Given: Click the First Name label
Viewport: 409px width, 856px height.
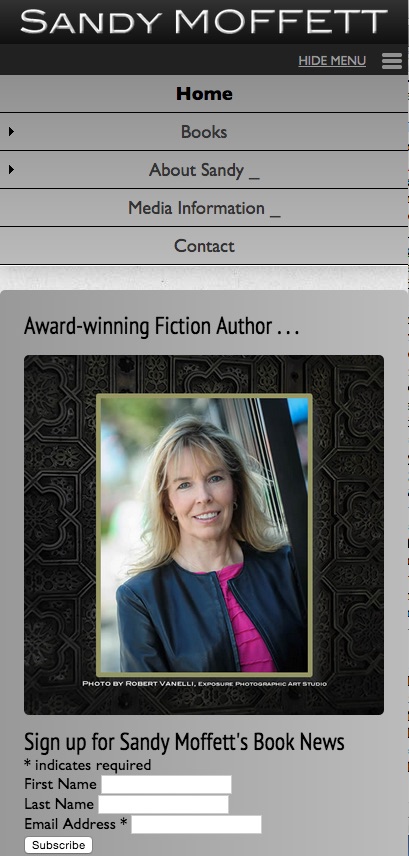Looking at the screenshot, I should (x=60, y=784).
